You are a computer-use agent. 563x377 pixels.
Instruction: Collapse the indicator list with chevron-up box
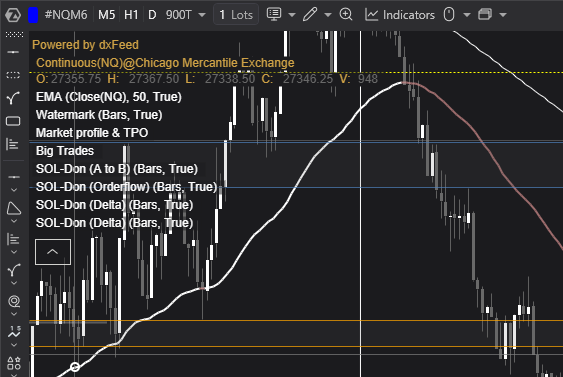pos(53,252)
